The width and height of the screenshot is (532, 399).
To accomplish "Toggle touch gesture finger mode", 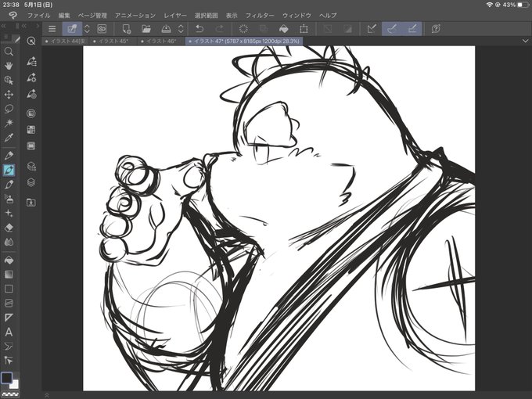I will click(x=72, y=29).
